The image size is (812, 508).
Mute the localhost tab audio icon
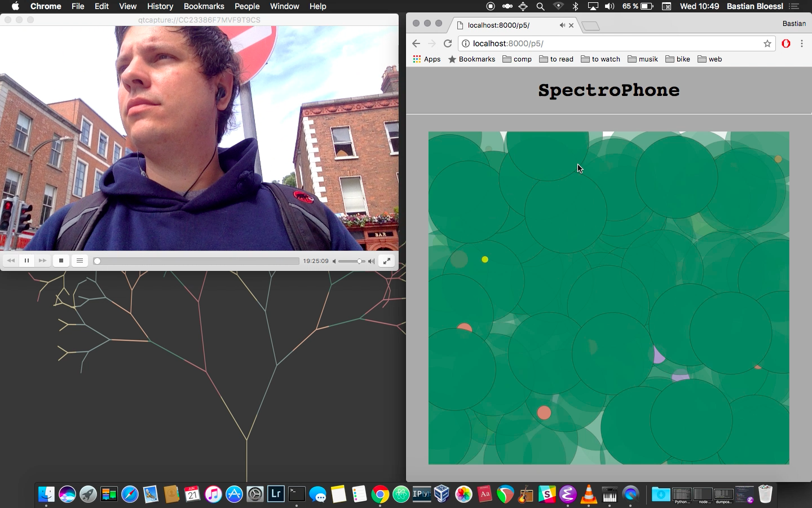[562, 25]
